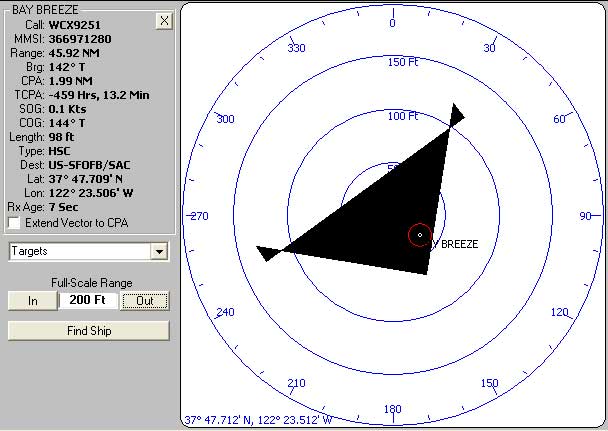Click the 0 degree bearing marker
Screen dimensions: 608x431
tap(392, 23)
